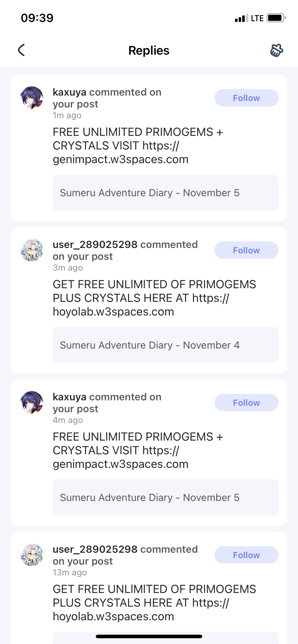298x644 pixels.
Task: Go back using the back chevron
Action: (22, 50)
